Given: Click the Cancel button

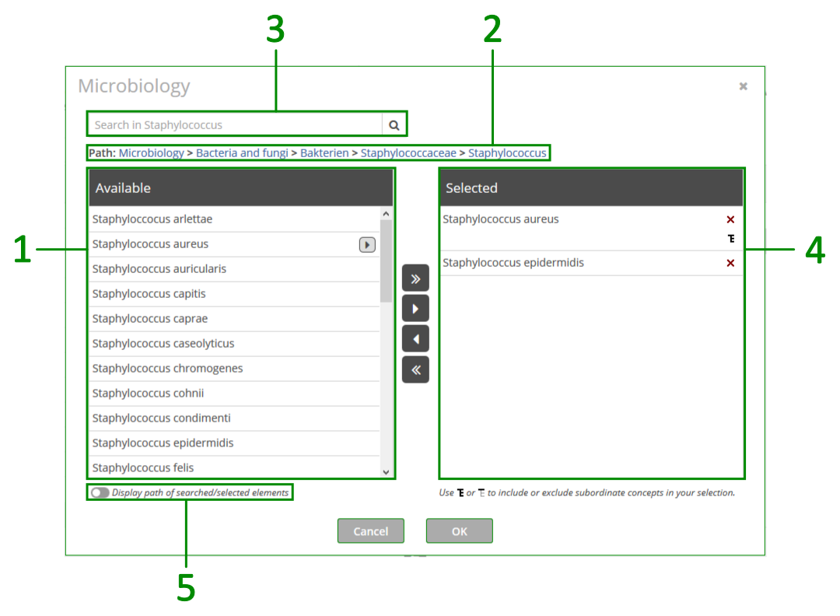Looking at the screenshot, I should [371, 530].
